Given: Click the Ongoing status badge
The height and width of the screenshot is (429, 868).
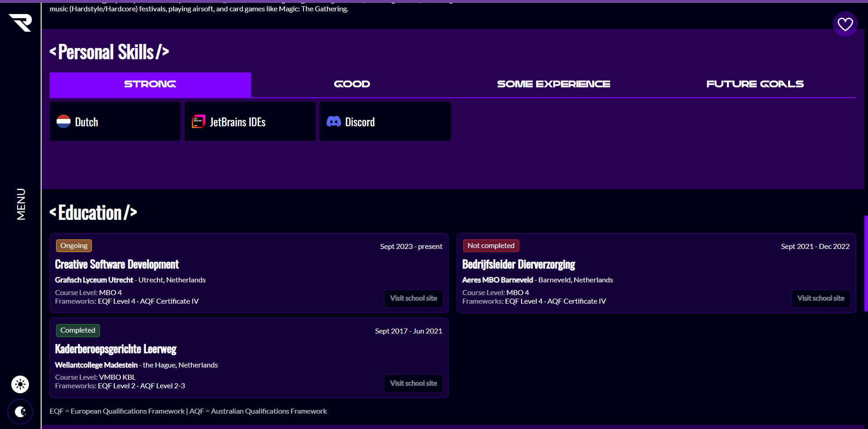Looking at the screenshot, I should click(74, 246).
